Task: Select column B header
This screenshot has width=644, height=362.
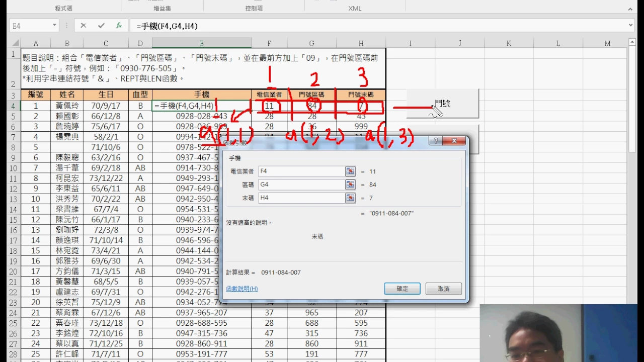Action: pos(67,43)
